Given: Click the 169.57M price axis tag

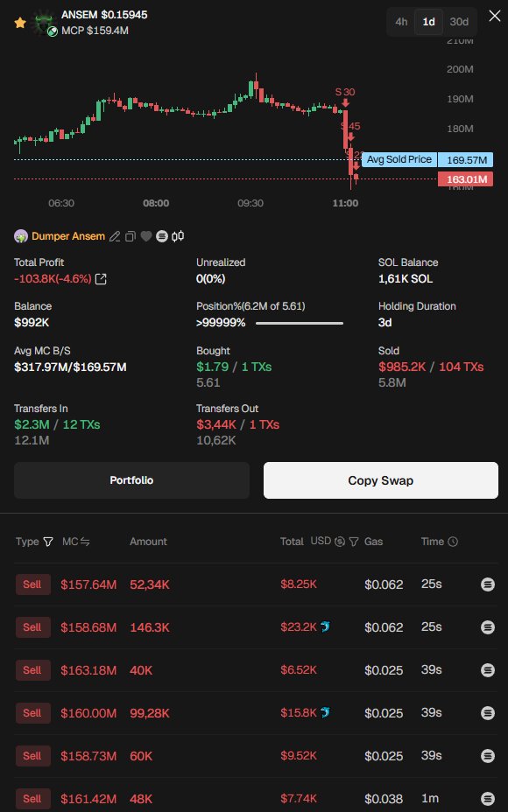Looking at the screenshot, I should (465, 160).
